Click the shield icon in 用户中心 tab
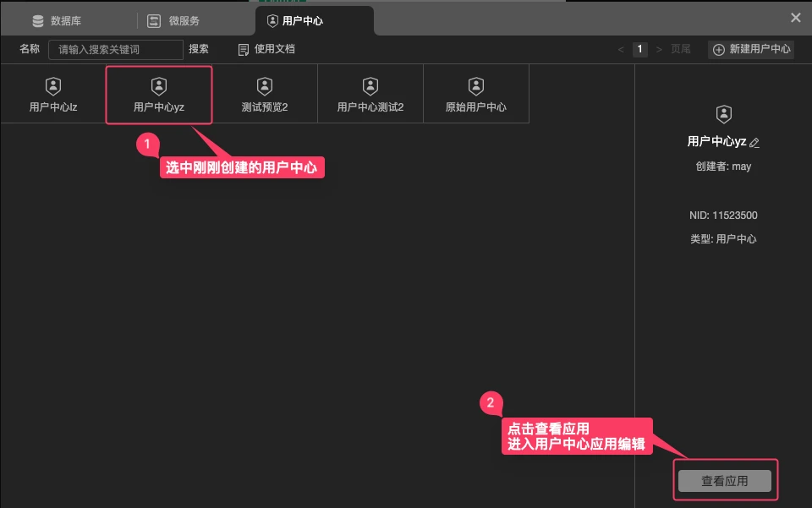Viewport: 812px width, 508px height. click(272, 20)
